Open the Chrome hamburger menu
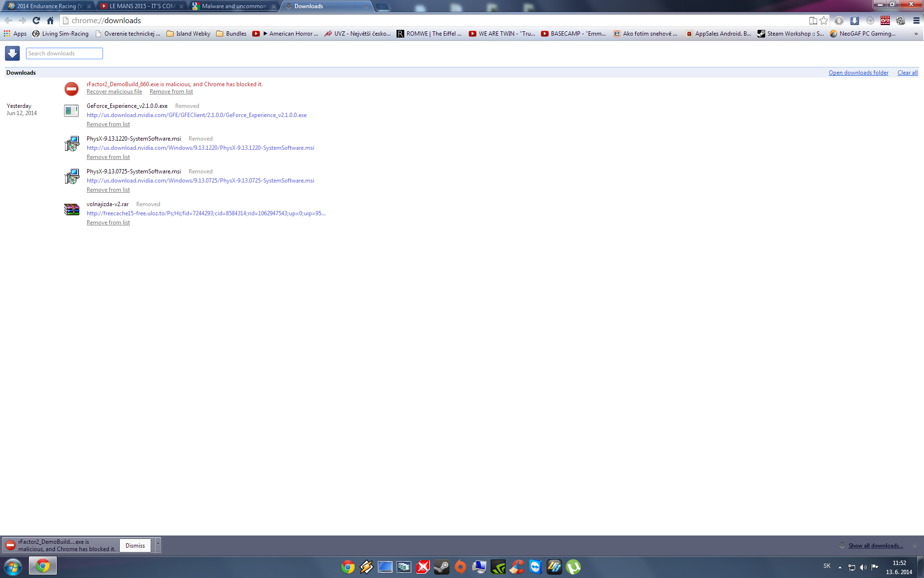Screen dimensions: 924x578 pyautogui.click(x=916, y=20)
